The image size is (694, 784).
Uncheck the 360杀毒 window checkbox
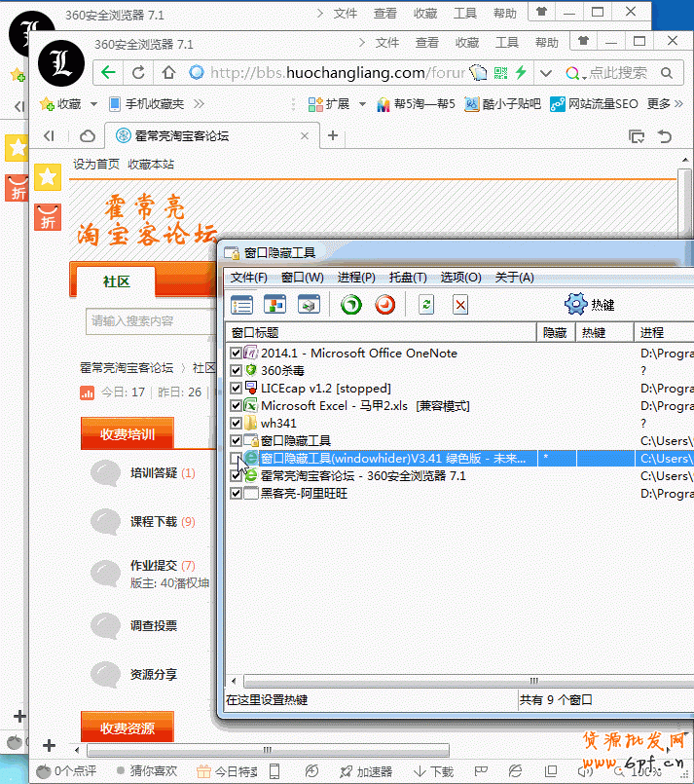pos(236,370)
